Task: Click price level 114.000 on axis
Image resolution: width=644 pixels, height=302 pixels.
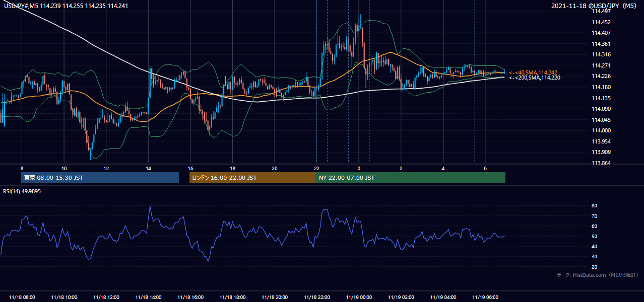Action: 601,130
